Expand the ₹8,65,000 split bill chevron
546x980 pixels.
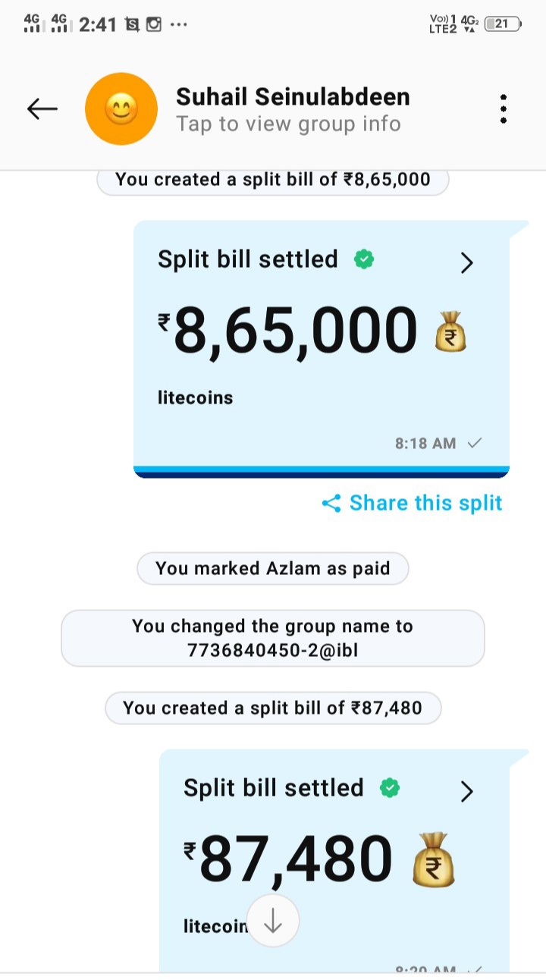pyautogui.click(x=467, y=262)
